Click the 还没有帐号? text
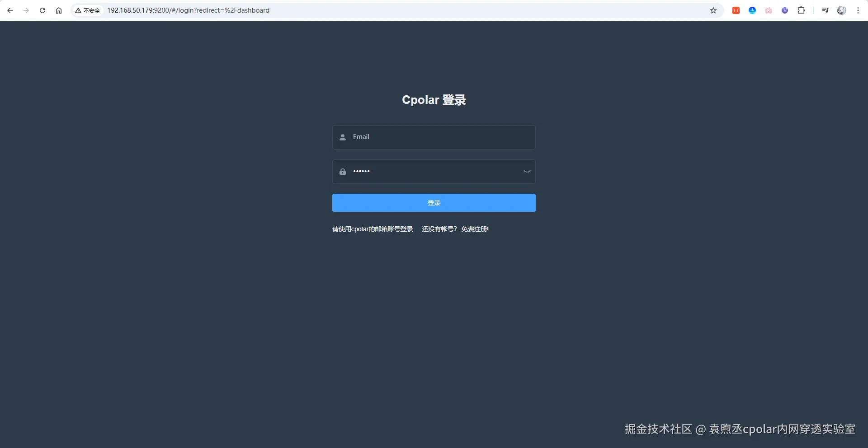This screenshot has height=448, width=868. pyautogui.click(x=439, y=229)
